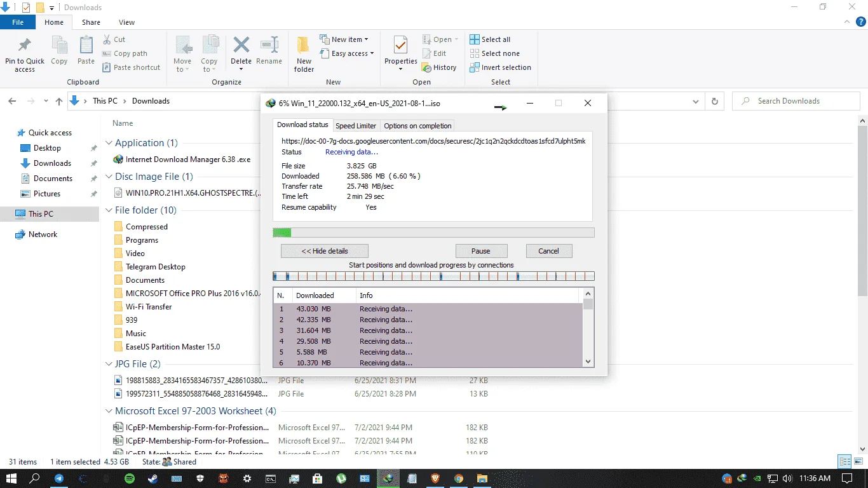Switch to the Share ribbon tab

pyautogui.click(x=91, y=22)
